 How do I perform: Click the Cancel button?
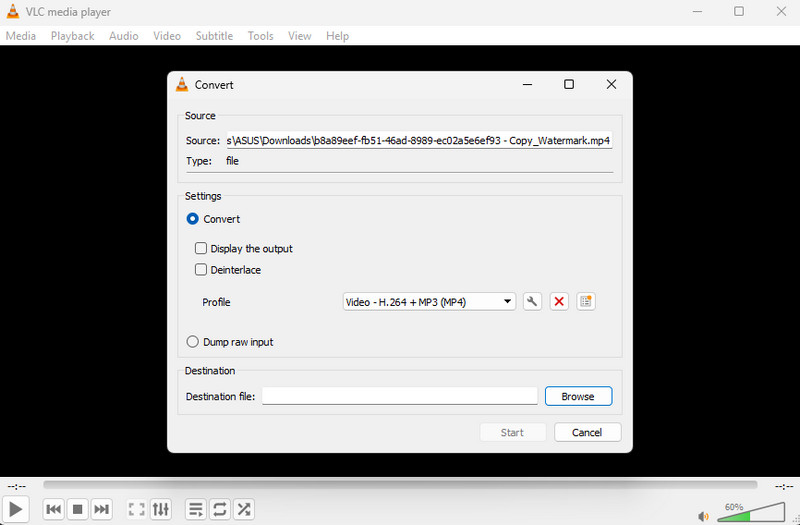(x=587, y=432)
